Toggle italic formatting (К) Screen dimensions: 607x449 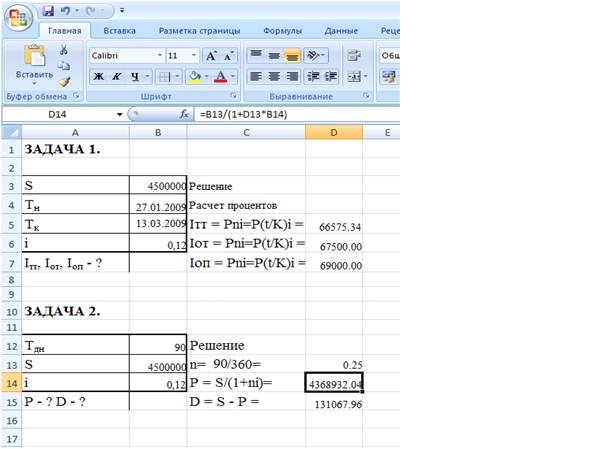(x=117, y=76)
